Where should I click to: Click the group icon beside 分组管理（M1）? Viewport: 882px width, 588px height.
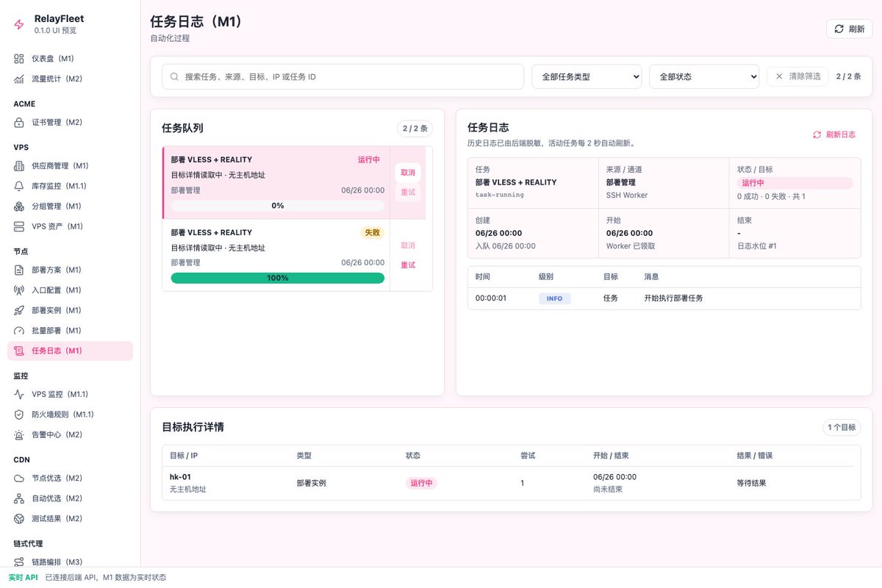[x=19, y=207]
